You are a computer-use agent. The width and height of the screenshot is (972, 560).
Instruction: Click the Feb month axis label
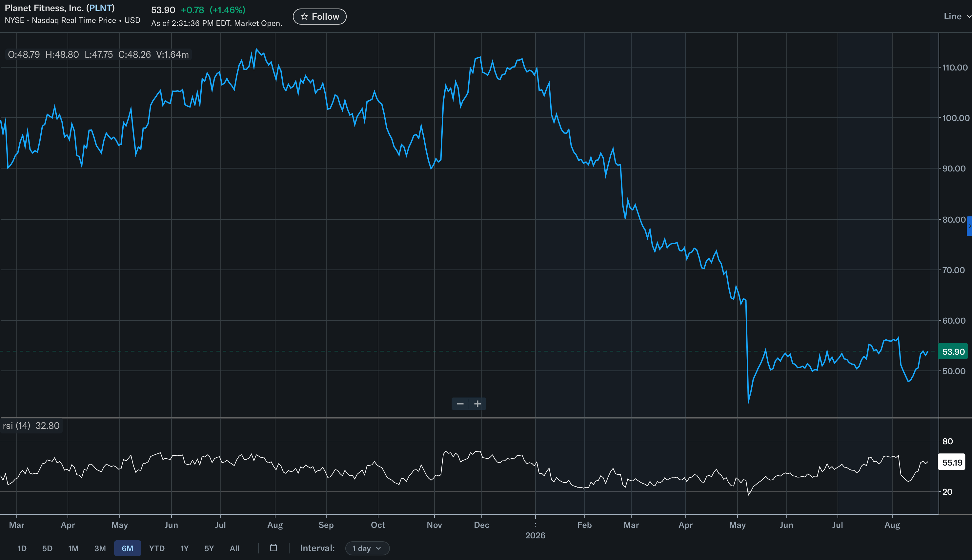tap(584, 525)
